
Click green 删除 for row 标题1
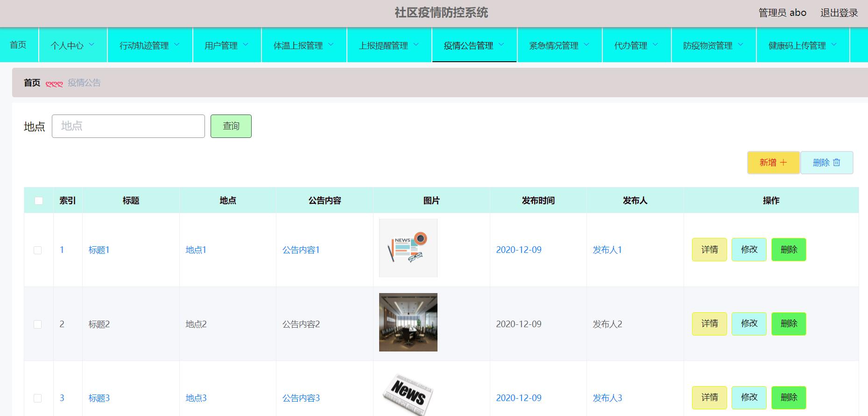pyautogui.click(x=789, y=250)
